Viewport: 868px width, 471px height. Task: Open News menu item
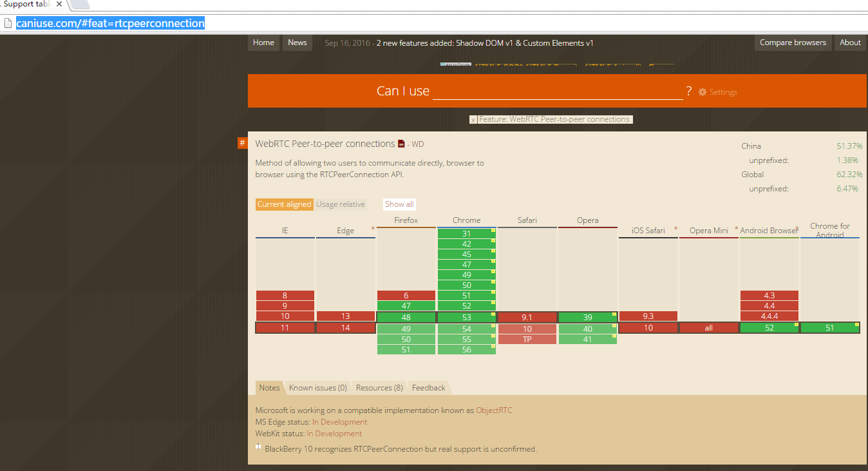pos(297,43)
